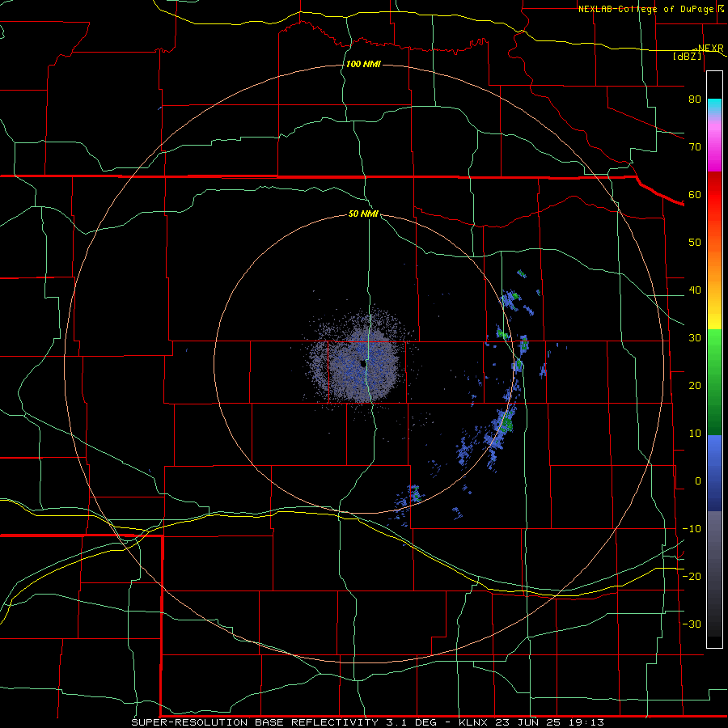The height and width of the screenshot is (728, 728).
Task: Click the 50 value on the dBZ scale
Action: (x=695, y=243)
